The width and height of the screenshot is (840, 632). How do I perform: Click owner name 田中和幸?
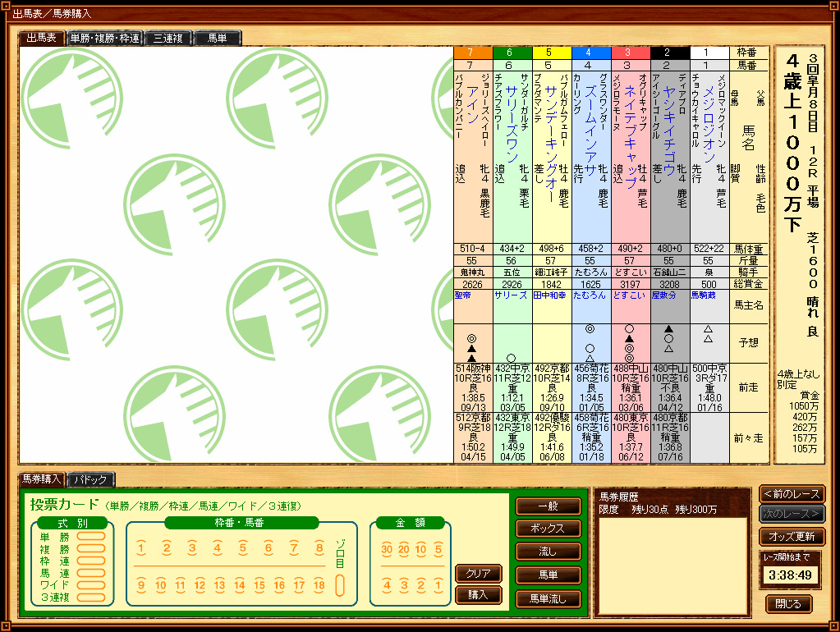coord(549,295)
